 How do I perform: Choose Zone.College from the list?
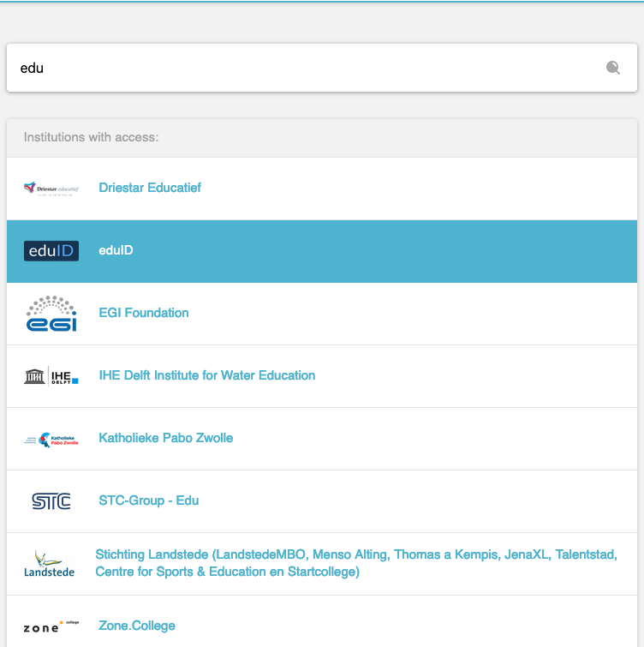[136, 626]
